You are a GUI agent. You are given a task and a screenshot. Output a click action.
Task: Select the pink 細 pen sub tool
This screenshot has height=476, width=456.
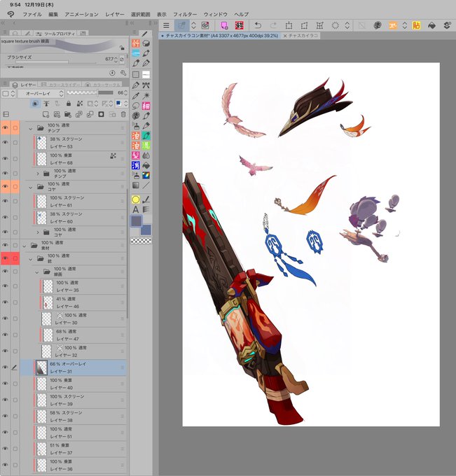146,106
